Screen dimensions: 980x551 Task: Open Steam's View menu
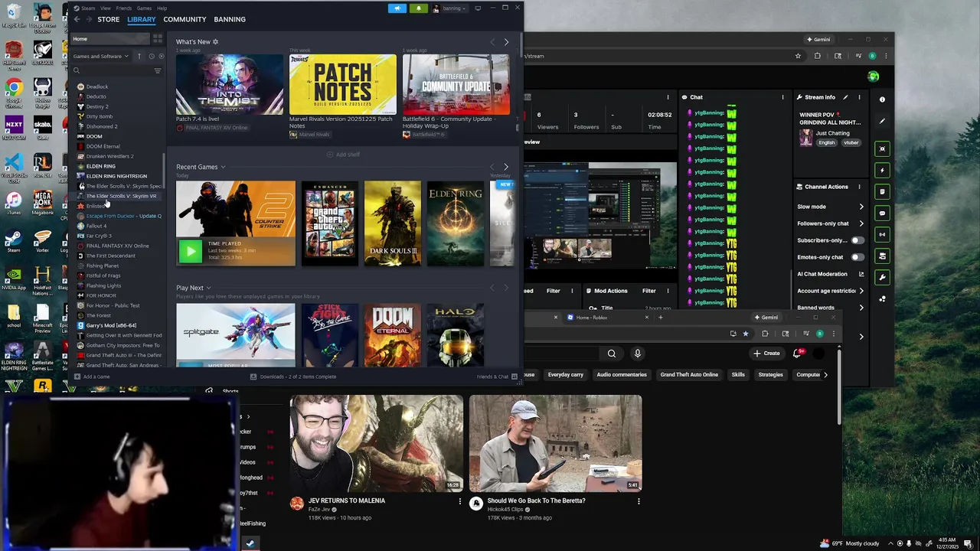[104, 8]
